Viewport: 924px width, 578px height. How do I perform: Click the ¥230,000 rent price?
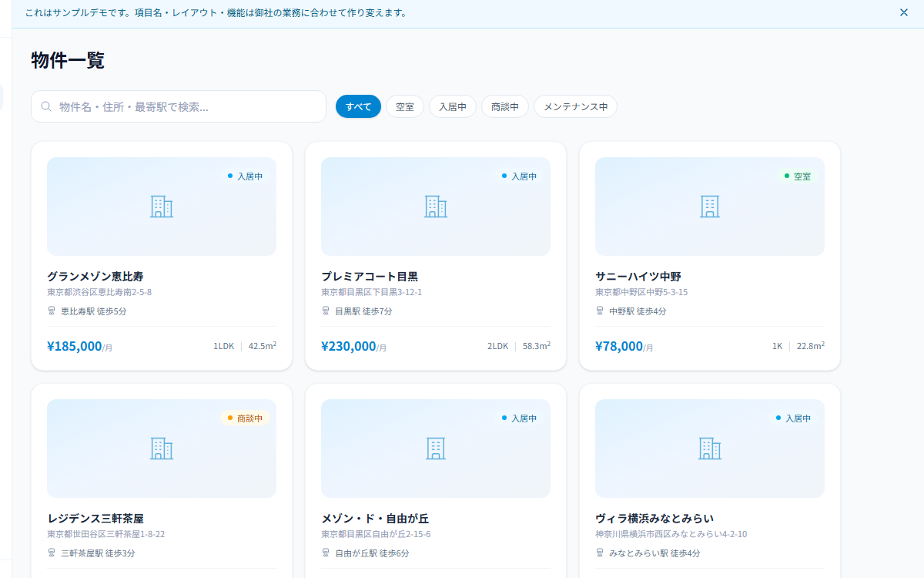(x=349, y=346)
